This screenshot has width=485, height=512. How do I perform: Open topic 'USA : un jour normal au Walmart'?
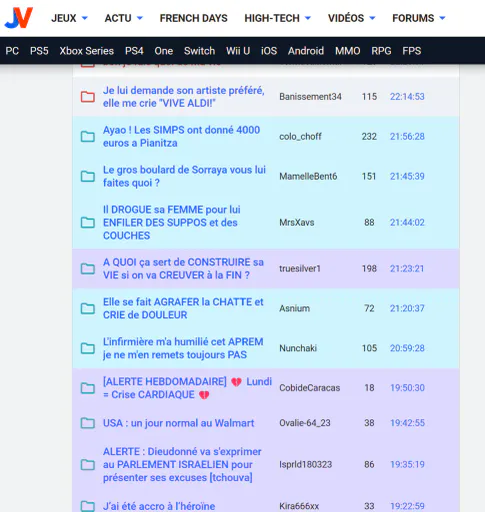click(x=179, y=423)
